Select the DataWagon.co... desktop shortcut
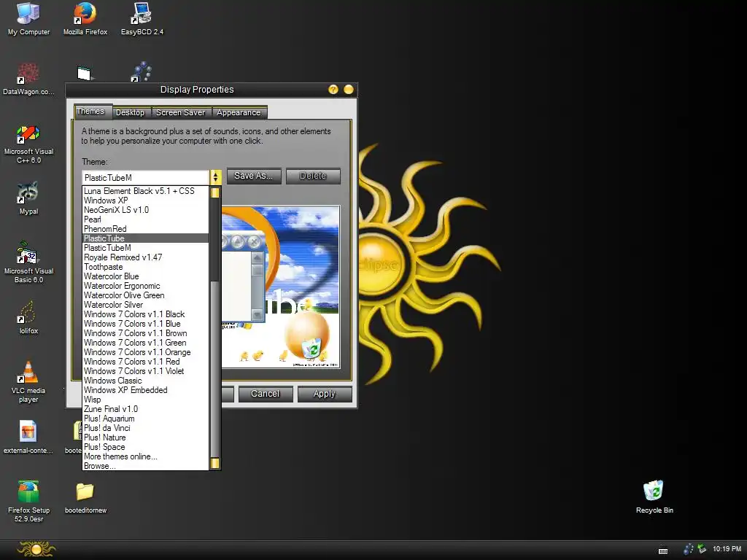The image size is (747, 560). 28,79
